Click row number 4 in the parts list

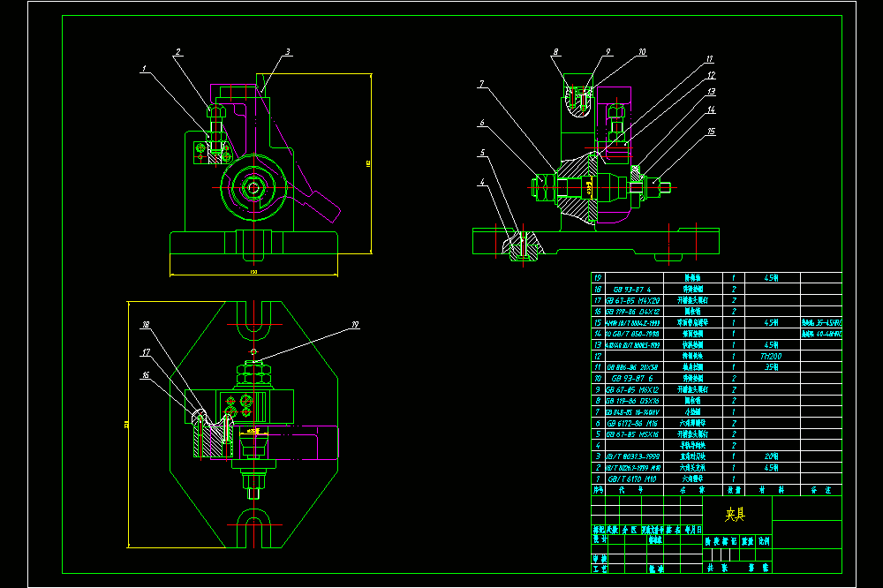tap(598, 446)
